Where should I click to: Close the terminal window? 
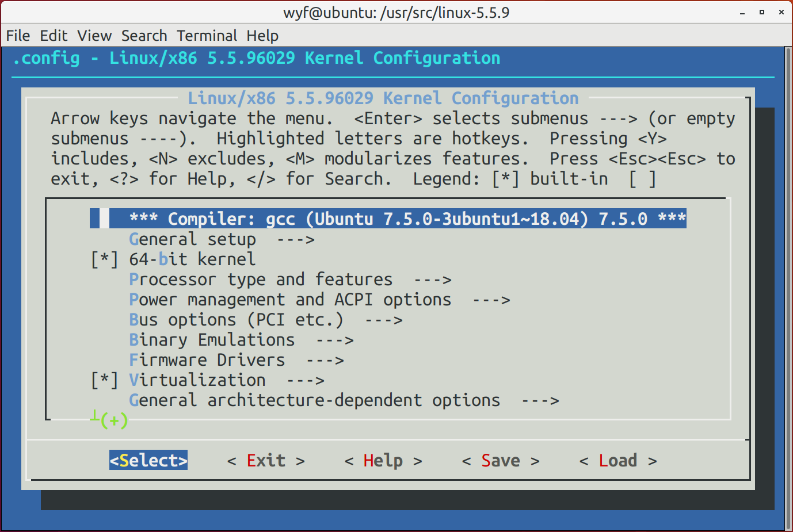(781, 12)
